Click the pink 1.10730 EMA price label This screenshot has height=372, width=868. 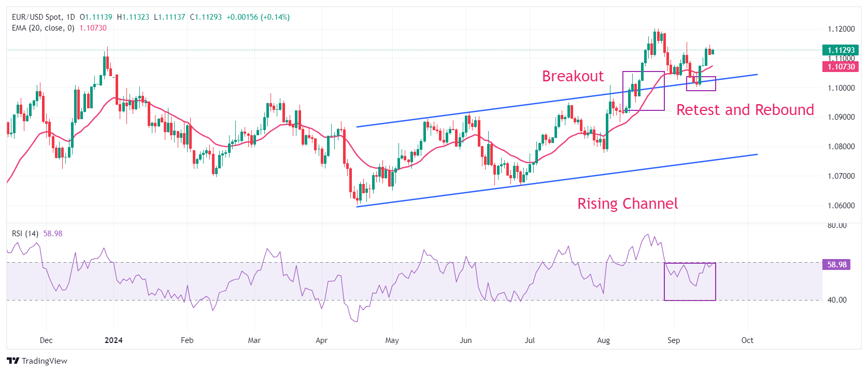(x=841, y=67)
